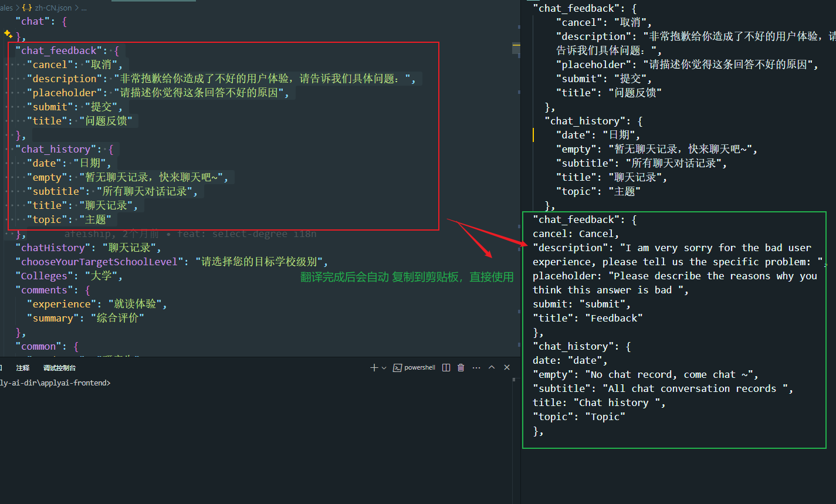Click the "chat_history" key in left editor
The width and height of the screenshot is (836, 504).
coord(56,149)
